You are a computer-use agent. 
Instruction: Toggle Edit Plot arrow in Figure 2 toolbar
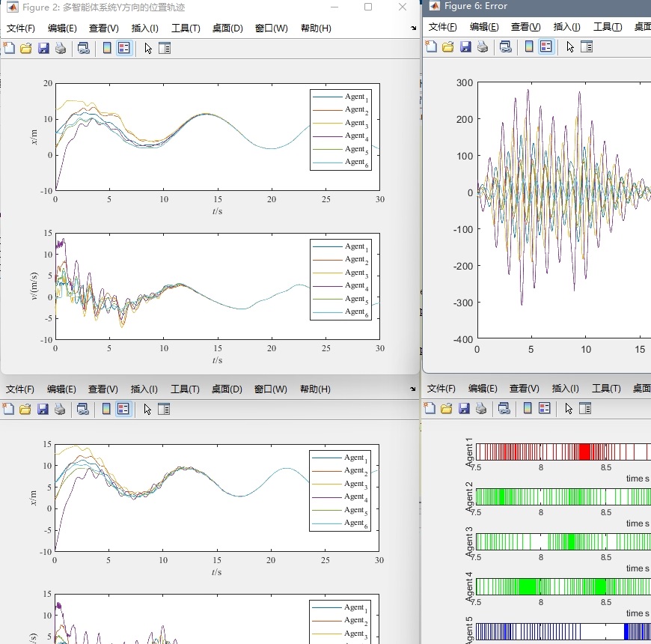pyautogui.click(x=148, y=48)
